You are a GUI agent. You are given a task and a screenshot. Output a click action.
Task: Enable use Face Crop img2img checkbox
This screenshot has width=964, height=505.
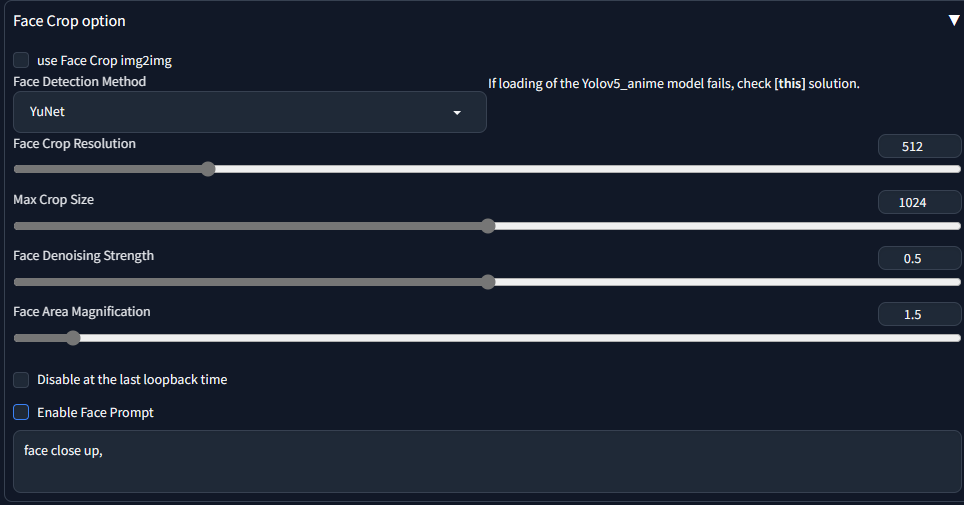[21, 60]
